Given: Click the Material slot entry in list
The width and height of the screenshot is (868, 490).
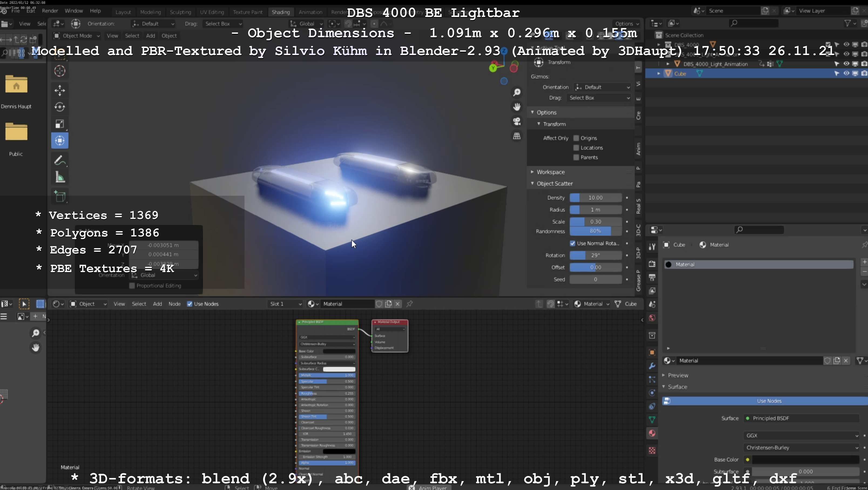Looking at the screenshot, I should [758, 265].
